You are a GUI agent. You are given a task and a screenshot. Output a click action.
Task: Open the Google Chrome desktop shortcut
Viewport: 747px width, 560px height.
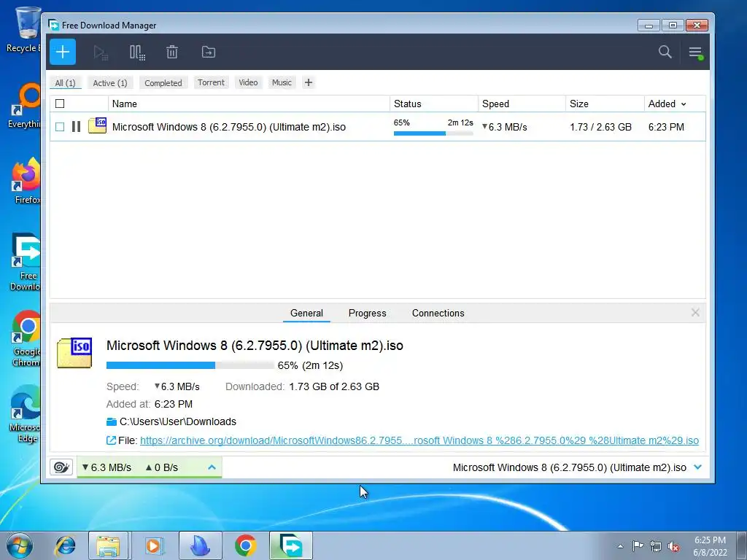[x=26, y=338]
